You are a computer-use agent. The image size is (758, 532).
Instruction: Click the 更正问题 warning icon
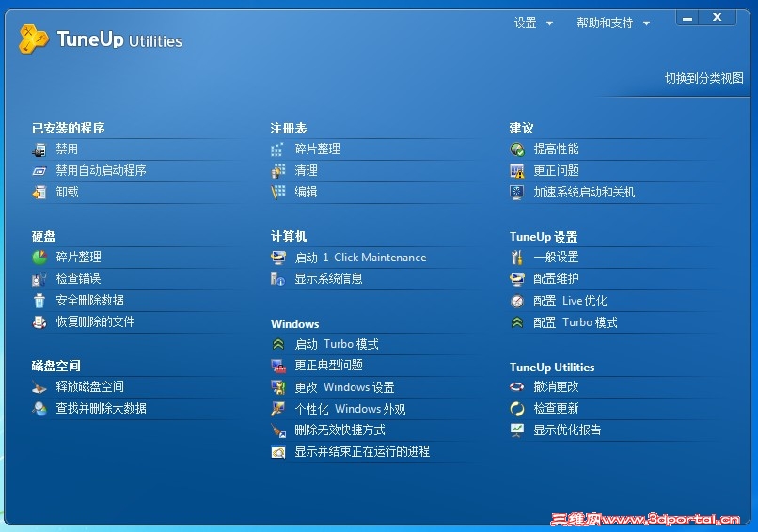click(x=516, y=170)
